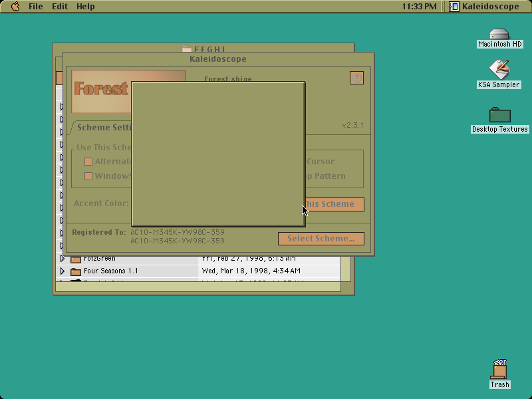532x399 pixels.
Task: Click the Four Seasons 1.1 file name
Action: (x=111, y=271)
